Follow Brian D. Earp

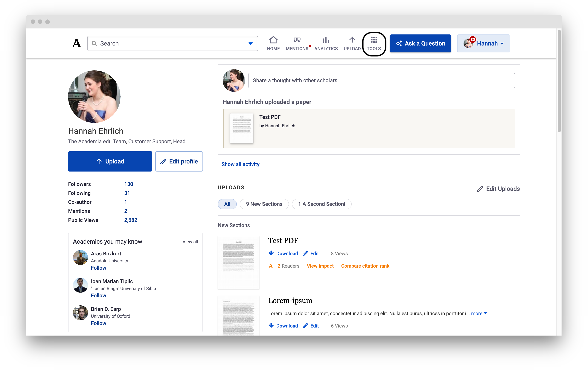click(98, 323)
